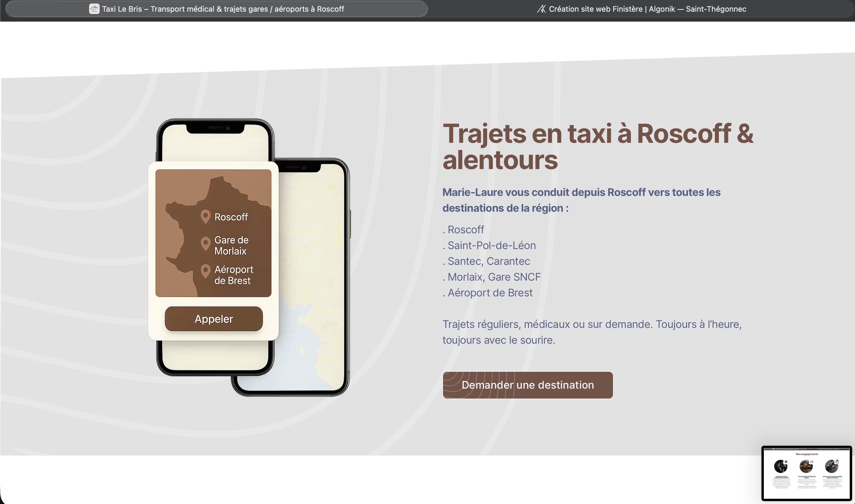
Task: Select the '. Santec, Carantec' list item
Action: coord(486,261)
